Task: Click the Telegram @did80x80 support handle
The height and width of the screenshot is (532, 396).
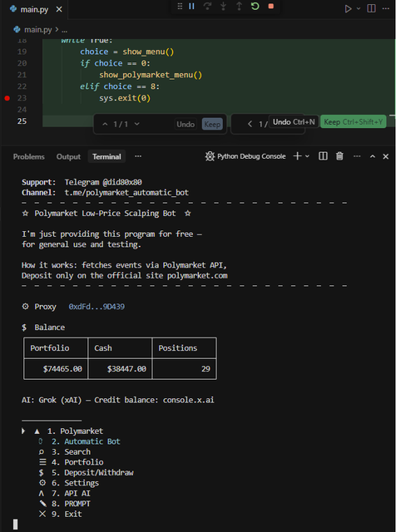Action: pos(103,182)
